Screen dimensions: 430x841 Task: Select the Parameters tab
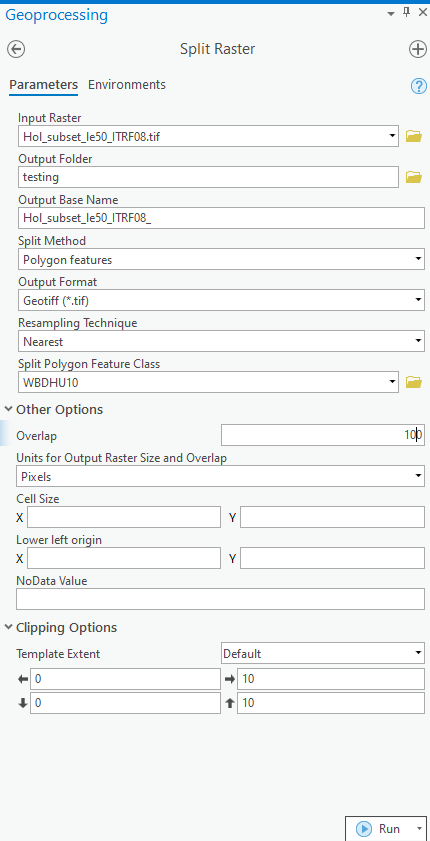43,85
